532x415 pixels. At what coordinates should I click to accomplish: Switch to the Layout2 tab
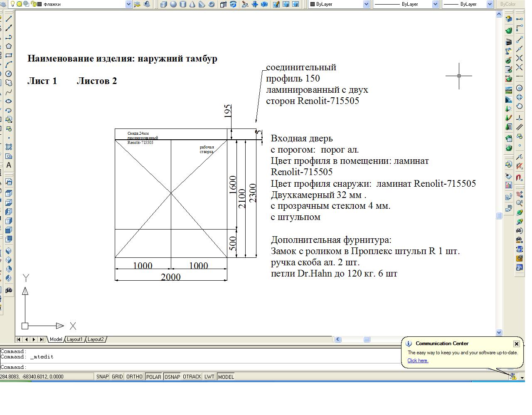click(96, 339)
